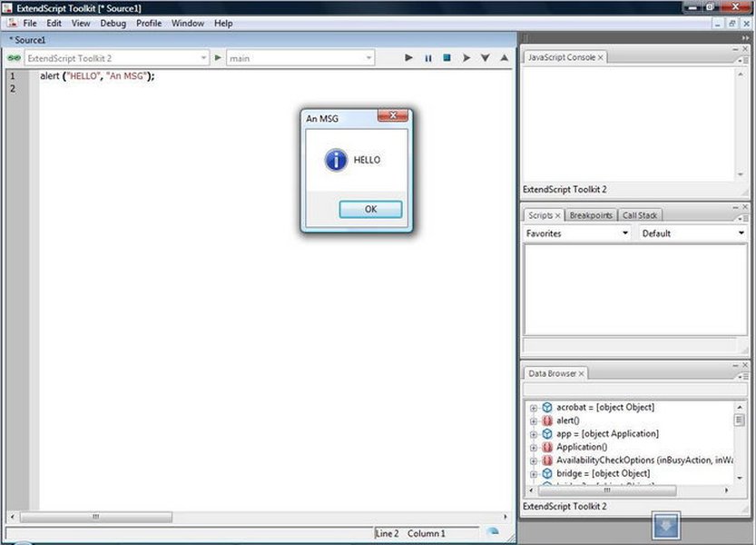Click the bridge cube object icon
Image resolution: width=756 pixels, height=545 pixels.
tap(546, 473)
